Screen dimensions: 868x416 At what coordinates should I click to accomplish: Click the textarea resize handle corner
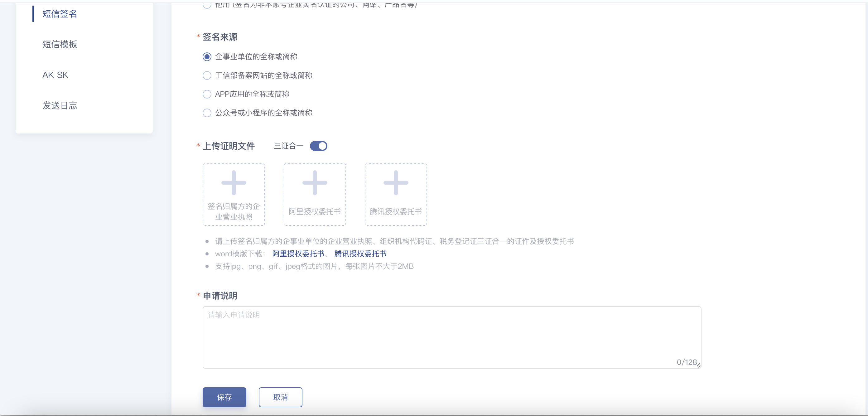click(698, 365)
